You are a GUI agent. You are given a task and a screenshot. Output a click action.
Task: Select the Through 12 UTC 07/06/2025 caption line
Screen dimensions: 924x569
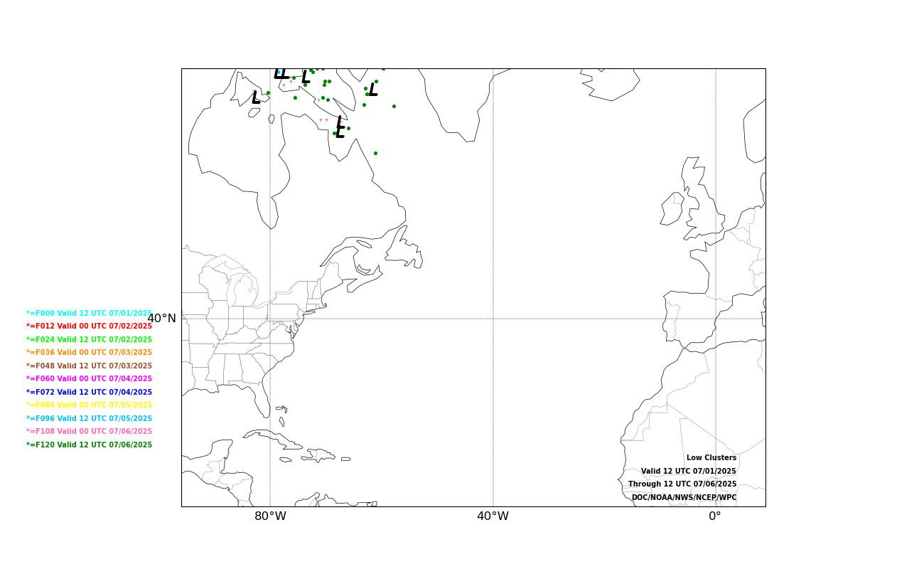[x=682, y=484]
